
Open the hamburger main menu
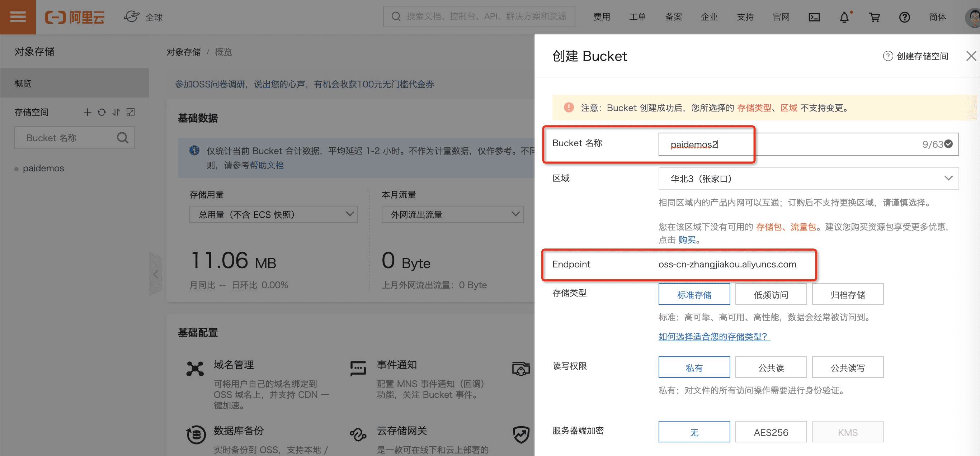tap(18, 17)
